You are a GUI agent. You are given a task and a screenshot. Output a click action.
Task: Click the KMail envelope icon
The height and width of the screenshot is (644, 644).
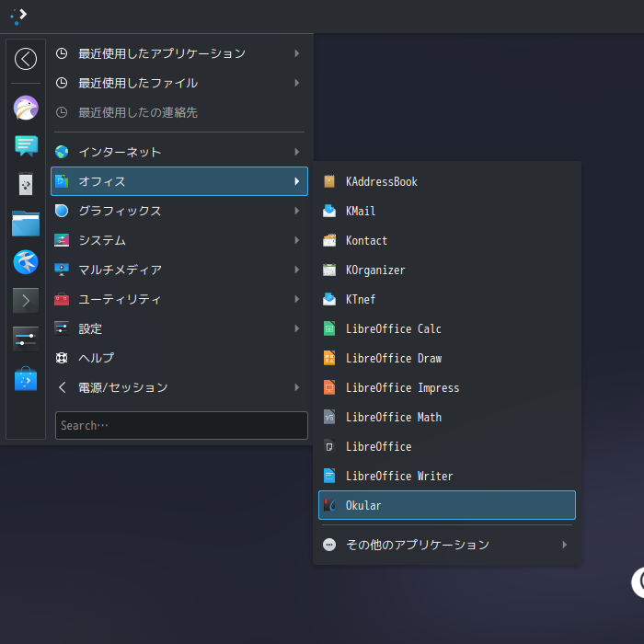(x=329, y=211)
